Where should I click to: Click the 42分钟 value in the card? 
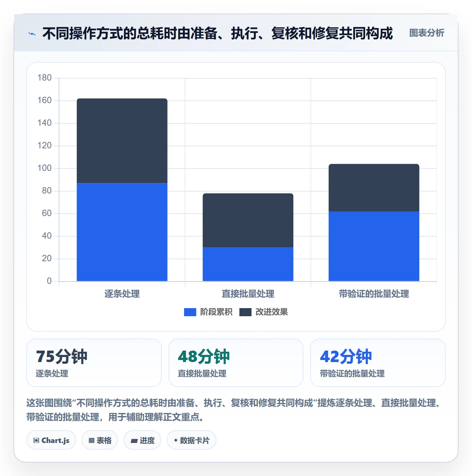coord(346,356)
